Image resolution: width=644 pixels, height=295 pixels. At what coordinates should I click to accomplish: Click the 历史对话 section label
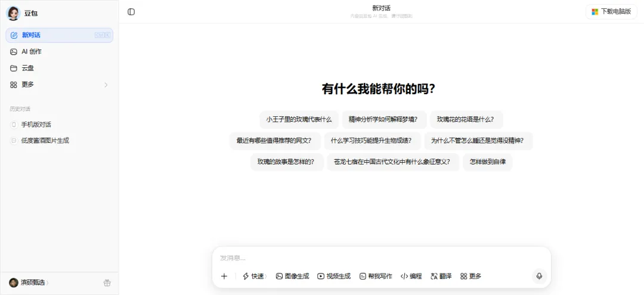tap(20, 109)
